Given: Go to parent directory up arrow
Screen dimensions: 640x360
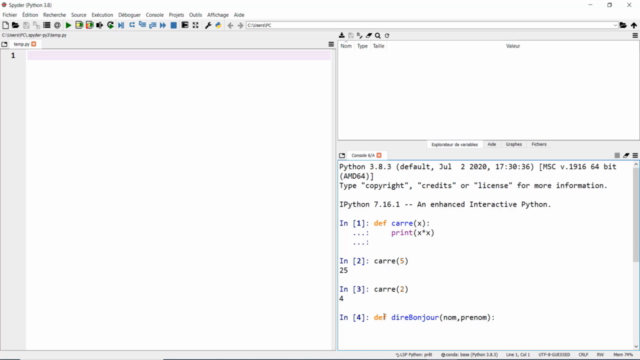Looking at the screenshot, I should [634, 25].
